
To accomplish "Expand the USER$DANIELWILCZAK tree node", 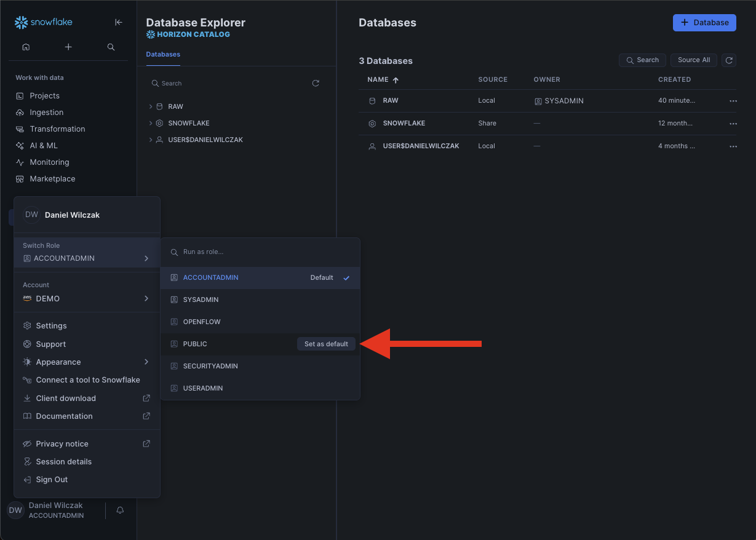I will click(151, 140).
